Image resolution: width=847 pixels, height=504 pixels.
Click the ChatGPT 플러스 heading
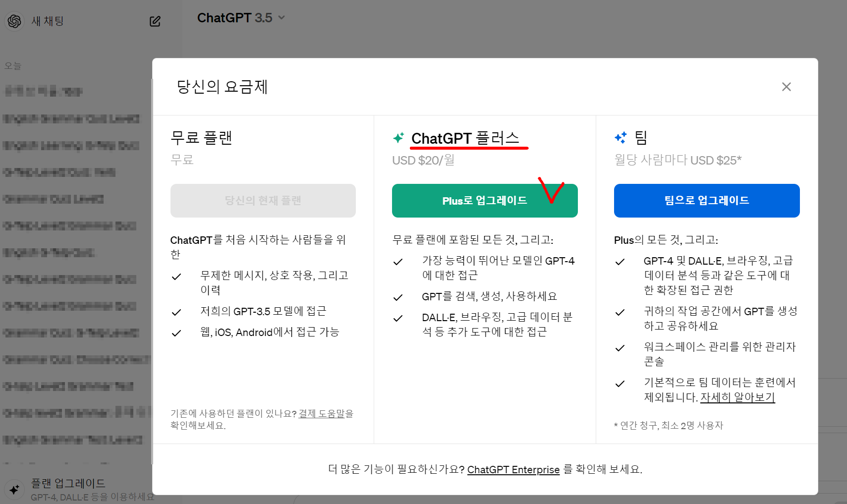pyautogui.click(x=465, y=138)
